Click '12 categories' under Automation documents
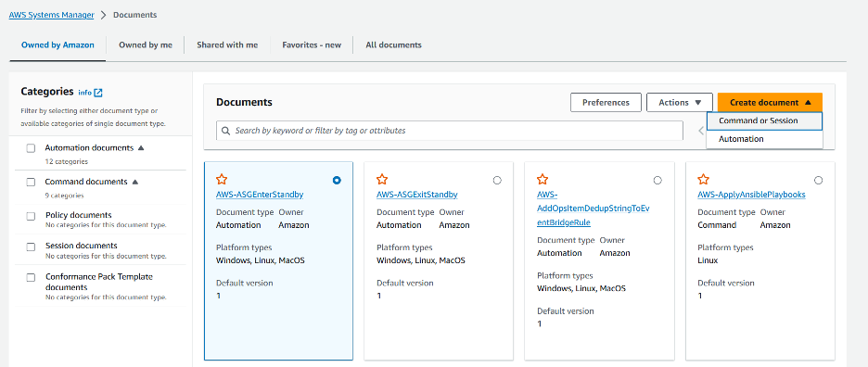This screenshot has width=868, height=367. 67,161
